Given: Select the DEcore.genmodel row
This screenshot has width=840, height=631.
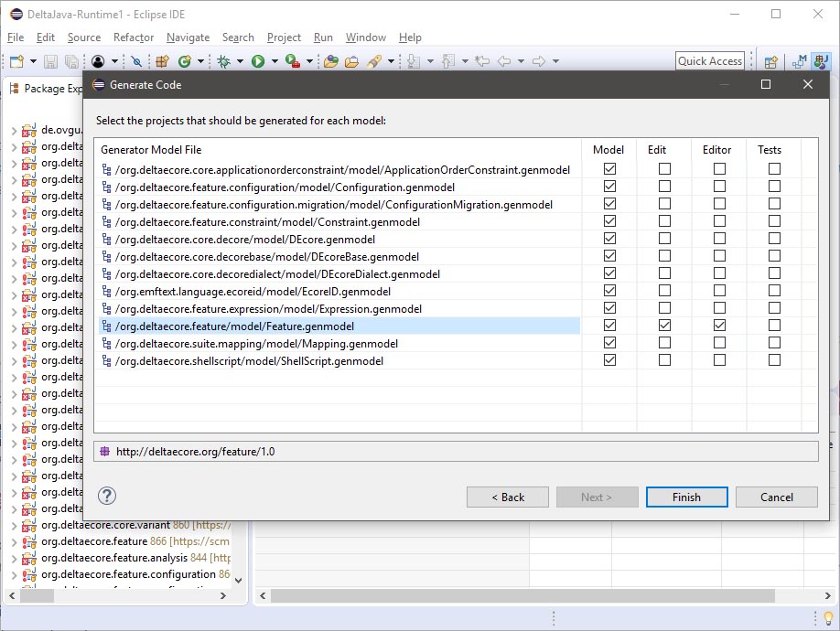Looking at the screenshot, I should pos(339,240).
